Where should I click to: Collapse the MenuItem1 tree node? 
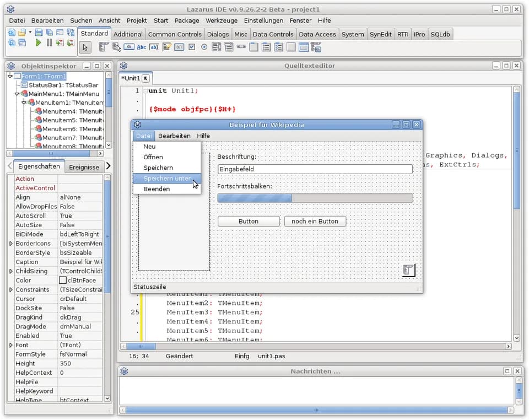click(x=24, y=103)
